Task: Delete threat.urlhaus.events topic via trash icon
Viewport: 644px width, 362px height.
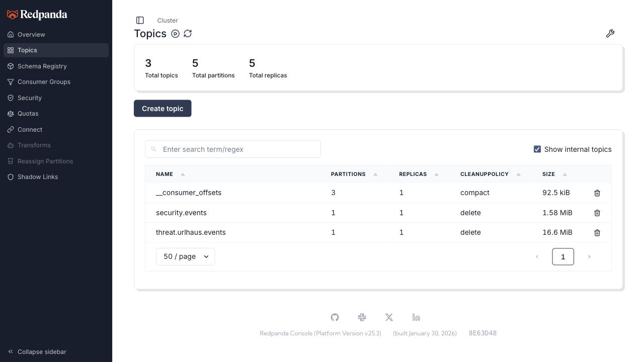Action: (x=597, y=233)
